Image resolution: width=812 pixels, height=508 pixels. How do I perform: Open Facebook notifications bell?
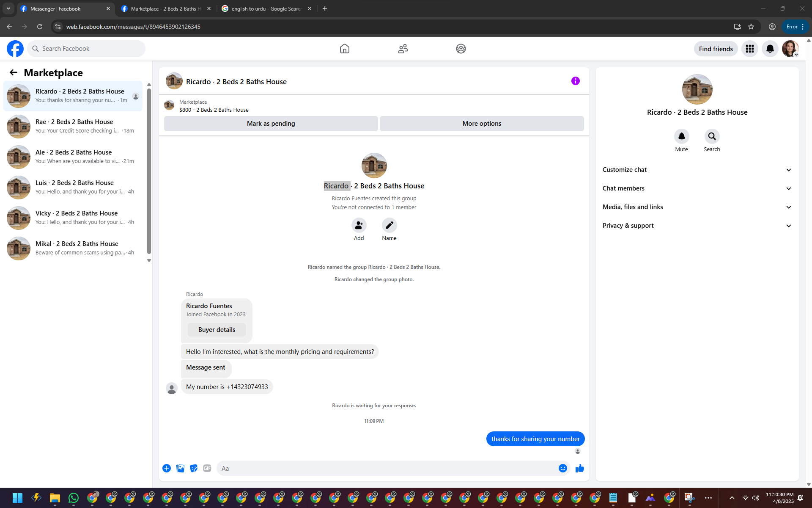[x=770, y=49]
